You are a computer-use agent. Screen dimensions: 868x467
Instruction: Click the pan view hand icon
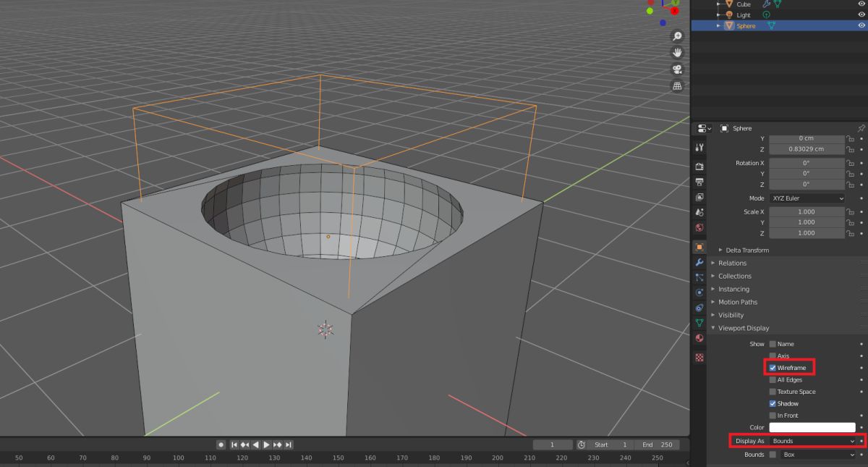677,53
